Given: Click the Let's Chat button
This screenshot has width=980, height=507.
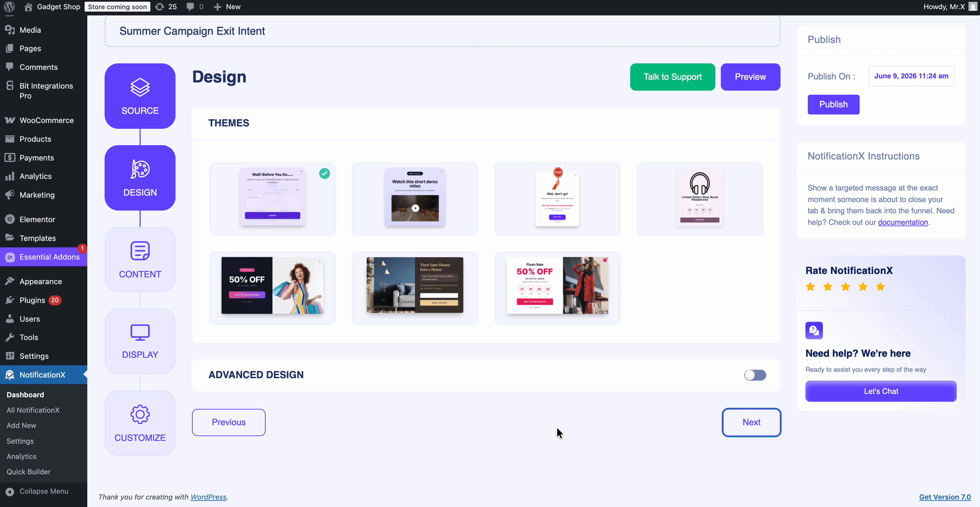Looking at the screenshot, I should pos(881,391).
